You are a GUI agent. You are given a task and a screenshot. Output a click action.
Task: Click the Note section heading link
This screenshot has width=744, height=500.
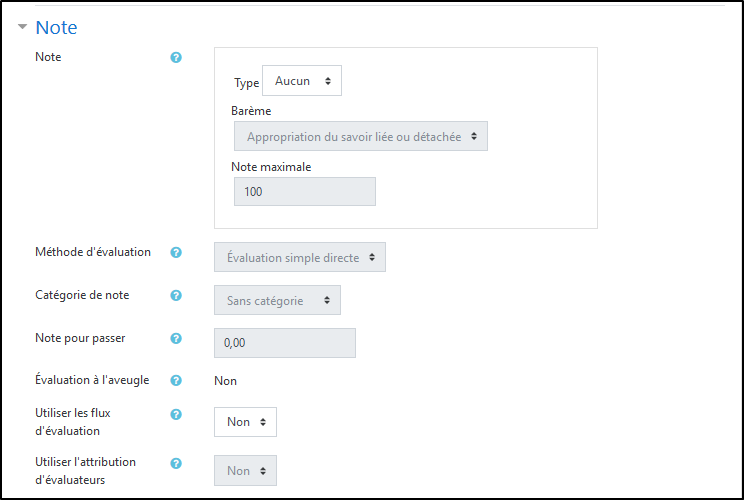(x=56, y=28)
